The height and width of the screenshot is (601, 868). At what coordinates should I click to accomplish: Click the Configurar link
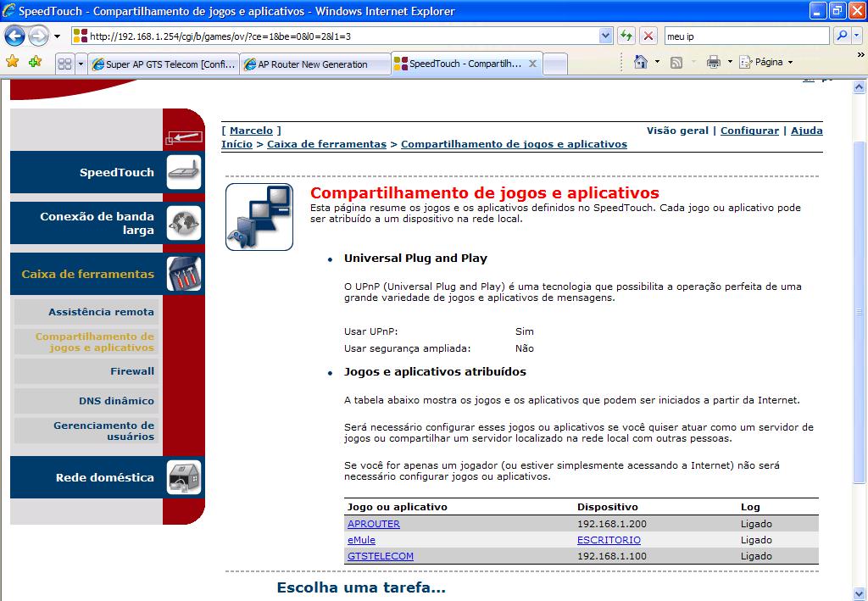[x=749, y=131]
